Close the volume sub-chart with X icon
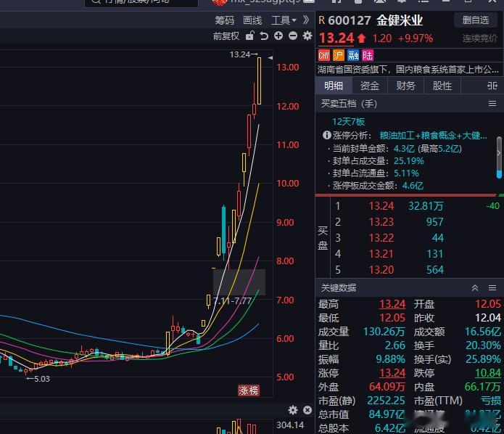The width and height of the screenshot is (504, 434). tap(307, 410)
